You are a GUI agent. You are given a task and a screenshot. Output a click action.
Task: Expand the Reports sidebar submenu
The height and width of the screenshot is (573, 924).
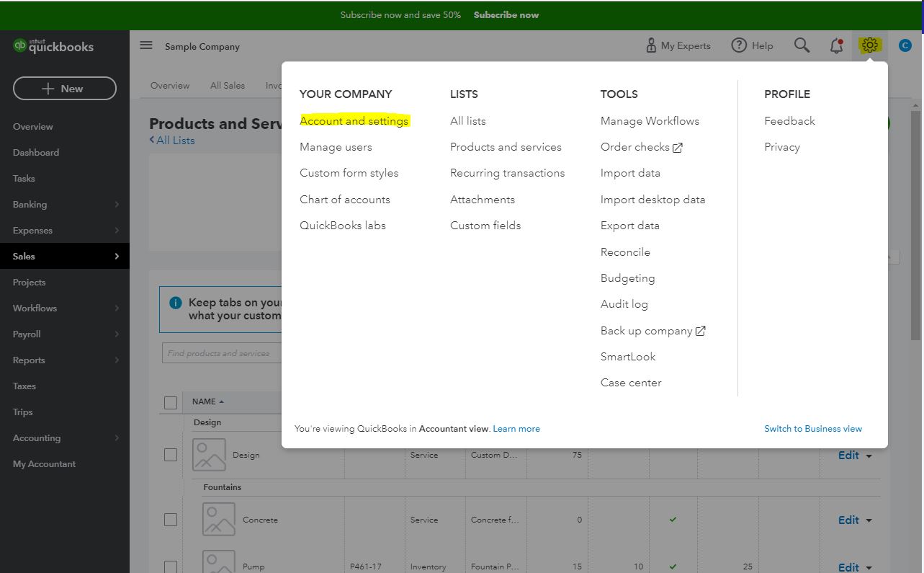[x=117, y=360]
